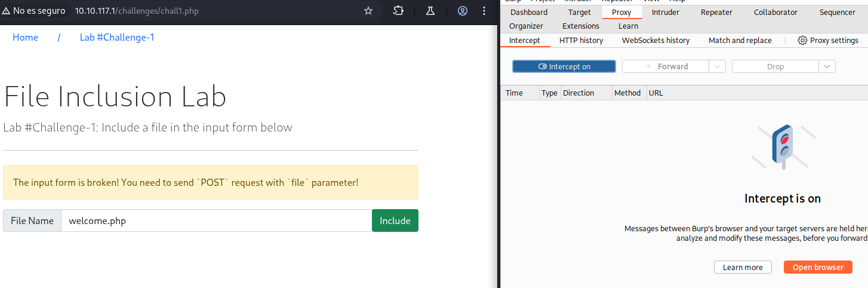Image resolution: width=868 pixels, height=288 pixels.
Task: Sort by the Time column header
Action: pos(520,93)
